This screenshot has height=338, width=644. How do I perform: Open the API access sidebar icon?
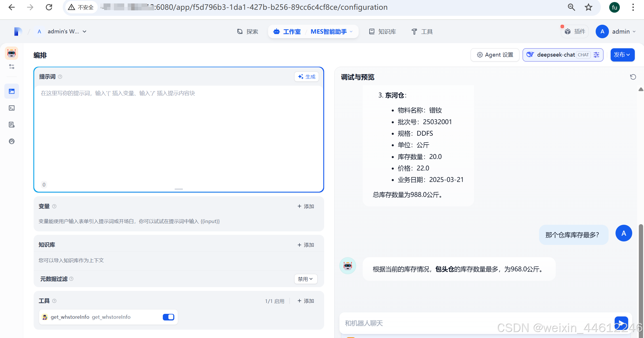pyautogui.click(x=12, y=108)
